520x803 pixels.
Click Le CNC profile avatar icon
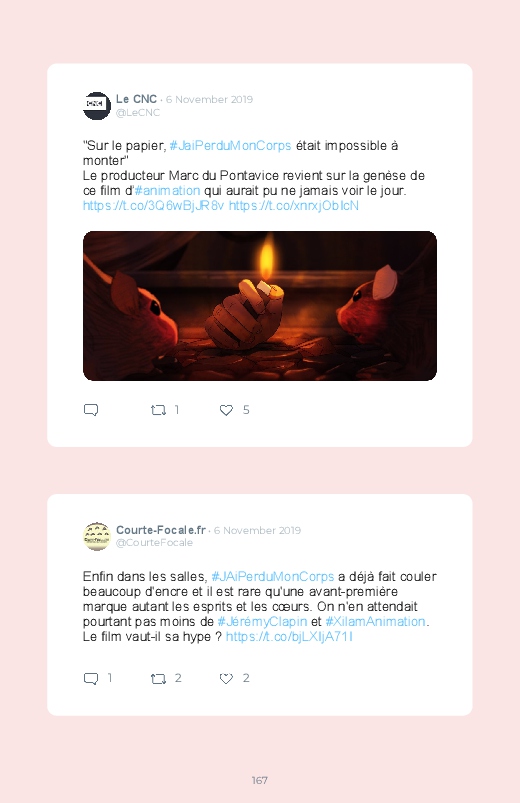tap(97, 106)
